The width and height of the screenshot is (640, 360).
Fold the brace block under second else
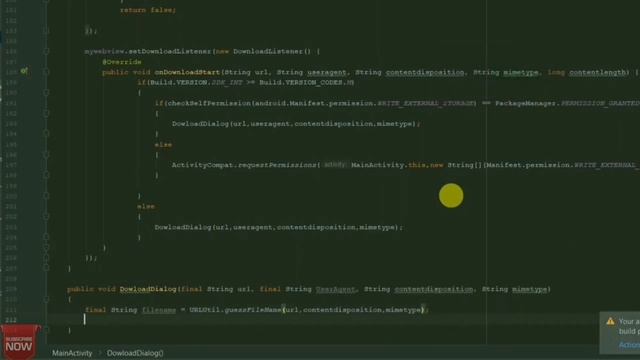(46, 217)
